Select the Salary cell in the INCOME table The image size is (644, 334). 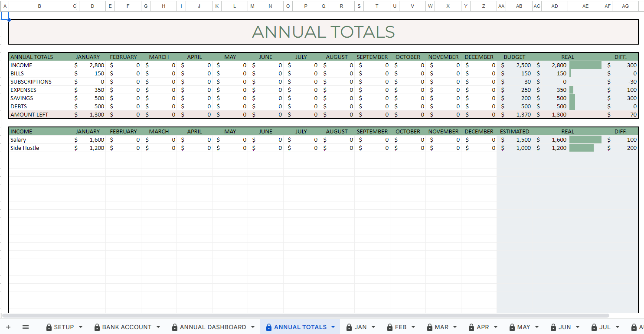[19, 139]
